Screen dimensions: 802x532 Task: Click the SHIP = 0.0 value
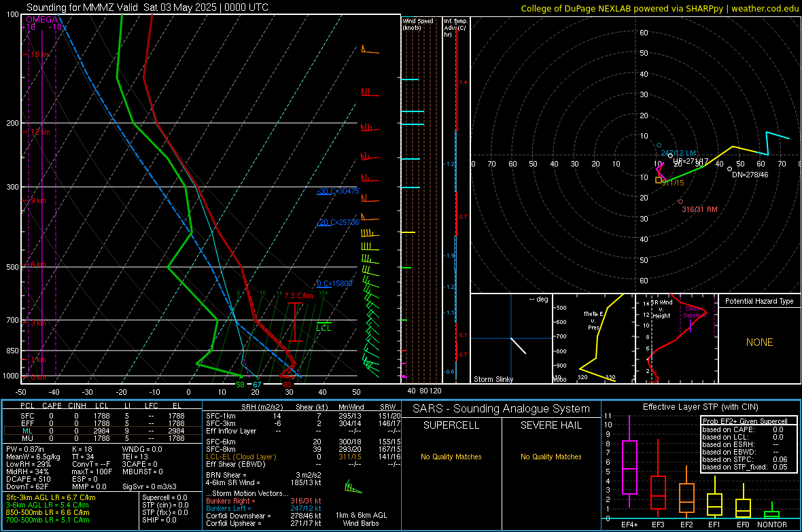tap(159, 520)
